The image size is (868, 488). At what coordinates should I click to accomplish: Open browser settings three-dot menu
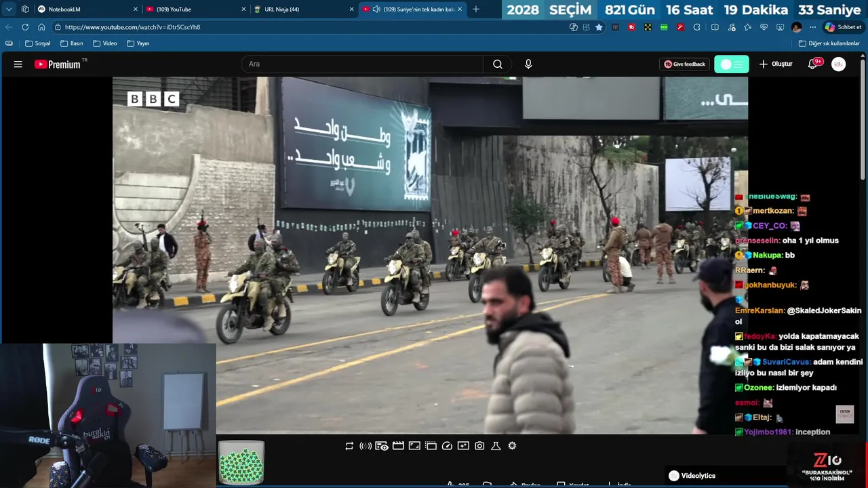pyautogui.click(x=812, y=27)
